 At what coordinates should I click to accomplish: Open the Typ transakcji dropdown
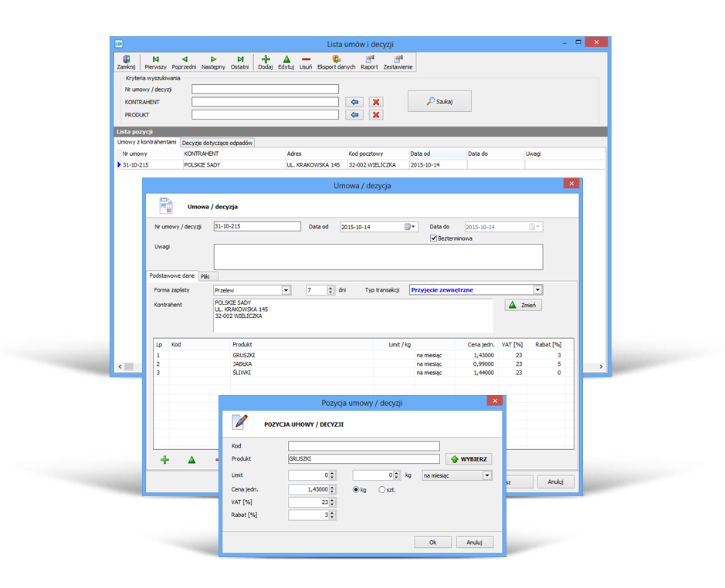(x=538, y=290)
